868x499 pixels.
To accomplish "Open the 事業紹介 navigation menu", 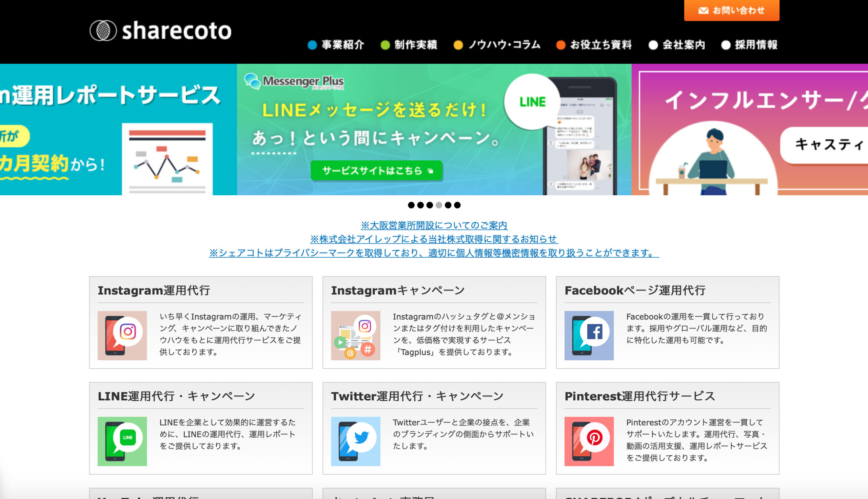I will (x=336, y=45).
